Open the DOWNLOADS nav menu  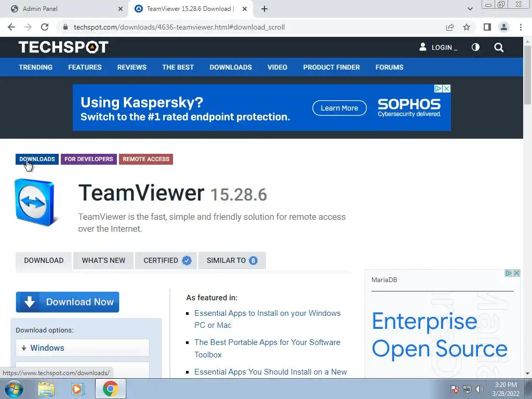point(231,67)
